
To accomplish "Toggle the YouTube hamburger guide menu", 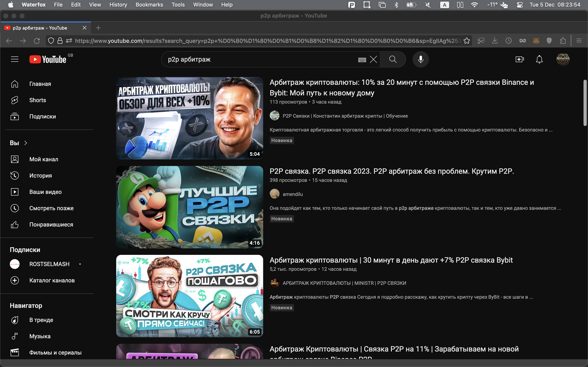I will (14, 59).
